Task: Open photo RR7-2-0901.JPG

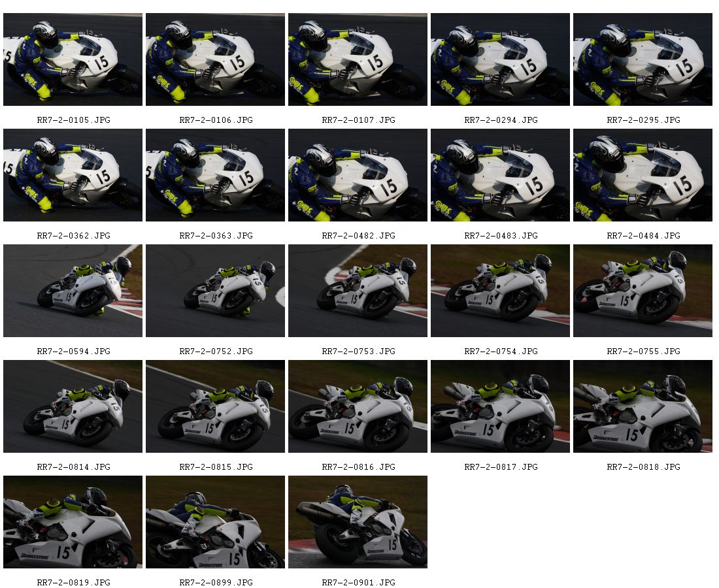Action: [358, 522]
